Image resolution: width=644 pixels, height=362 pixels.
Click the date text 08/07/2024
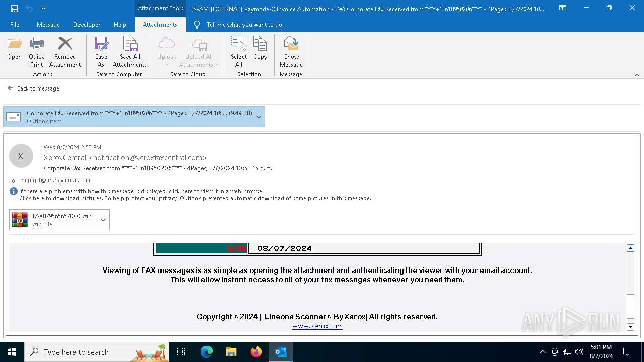(x=284, y=248)
